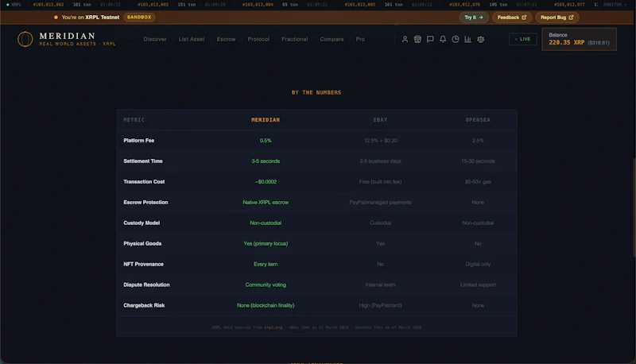Click the page vertical scrollbar
Image resolution: width=636 pixels, height=364 pixels.
click(634, 207)
